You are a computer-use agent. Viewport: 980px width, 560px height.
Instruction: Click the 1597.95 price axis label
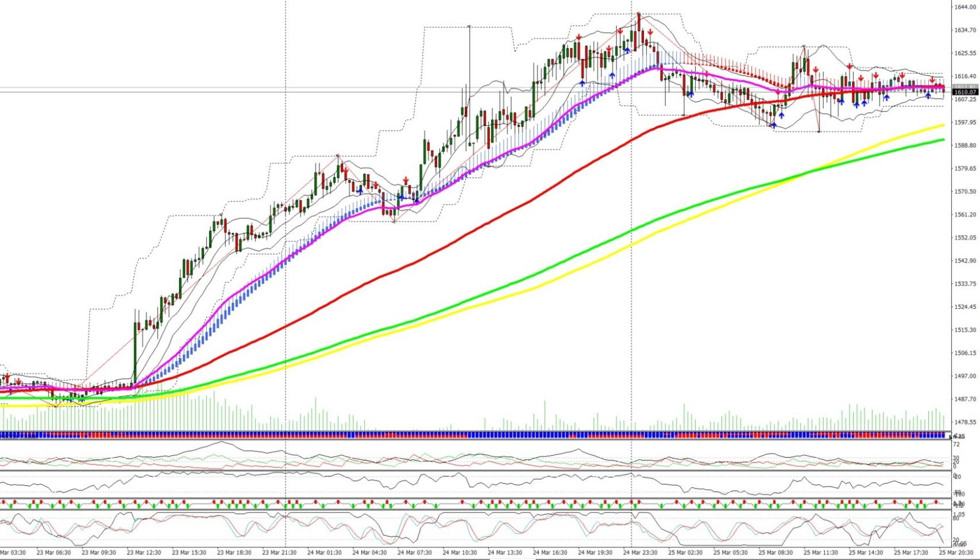tap(965, 122)
